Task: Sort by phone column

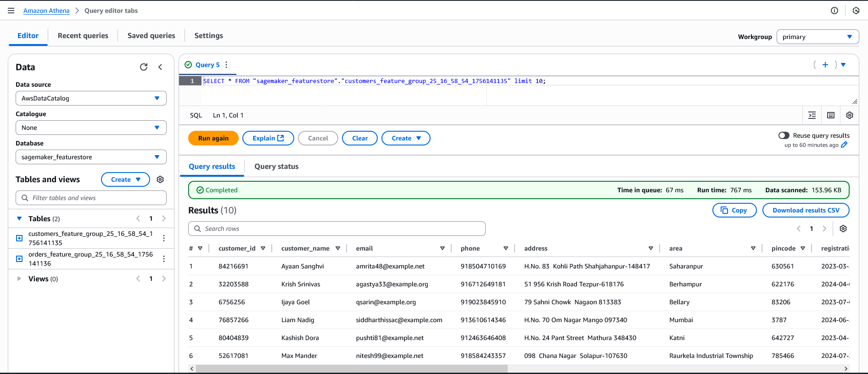Action: click(x=506, y=248)
